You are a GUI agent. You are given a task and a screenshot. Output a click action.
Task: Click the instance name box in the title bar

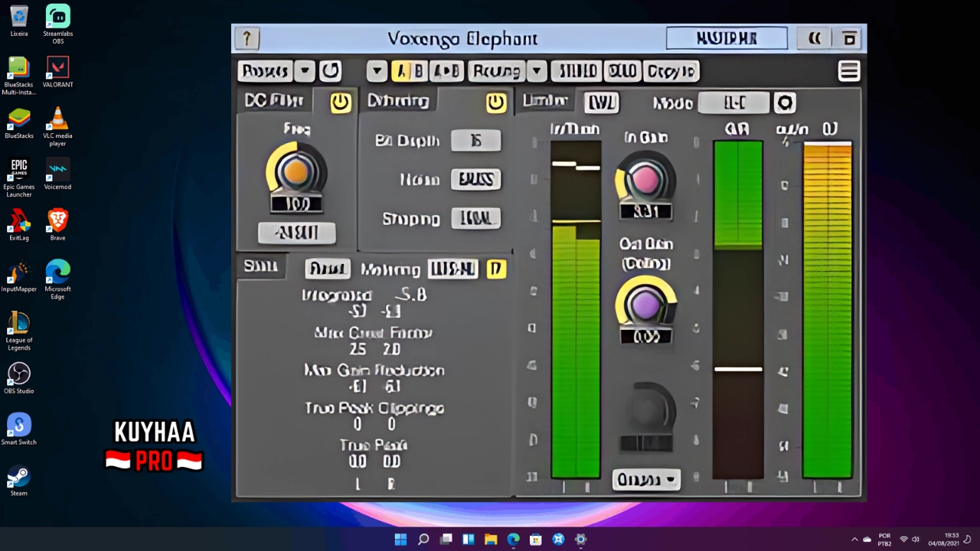[x=727, y=38]
